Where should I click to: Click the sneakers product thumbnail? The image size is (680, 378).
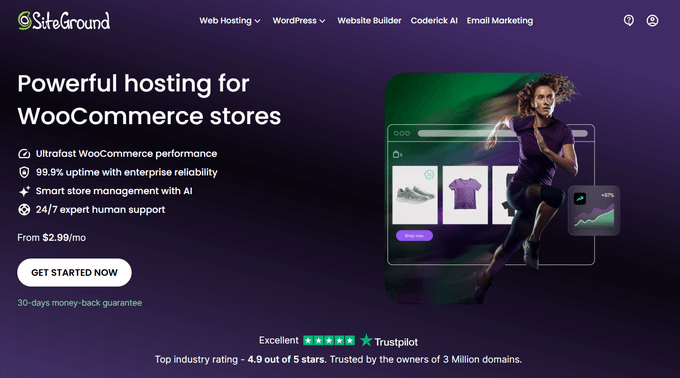[415, 195]
